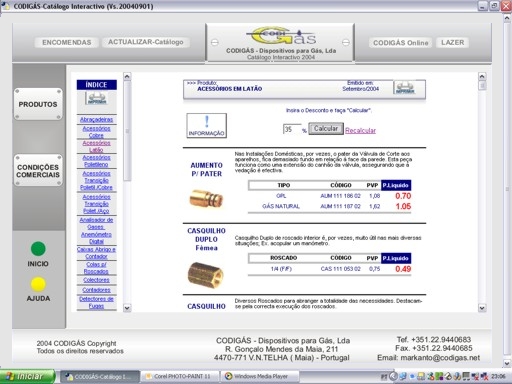Click the yellow AJUDA circle
Screen dimensions: 512x384
click(x=38, y=284)
